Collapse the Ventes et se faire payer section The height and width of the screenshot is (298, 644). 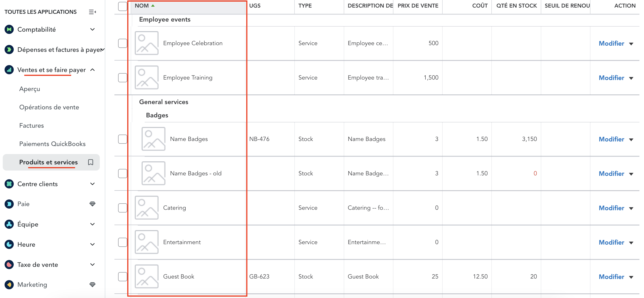click(x=92, y=70)
